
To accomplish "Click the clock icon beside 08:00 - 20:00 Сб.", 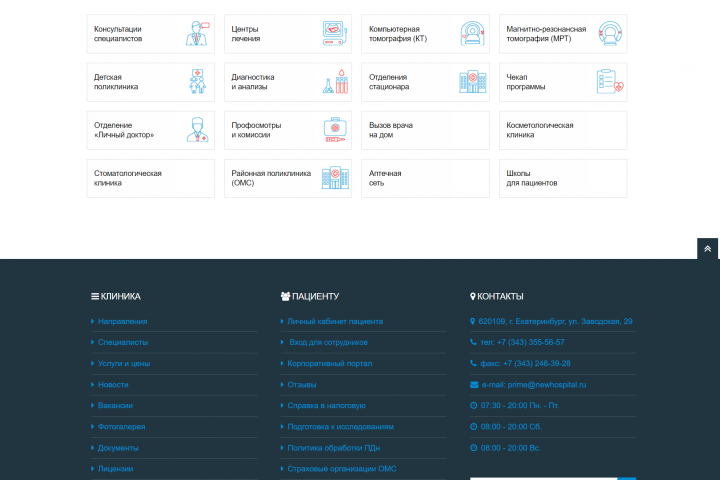I will click(x=474, y=427).
